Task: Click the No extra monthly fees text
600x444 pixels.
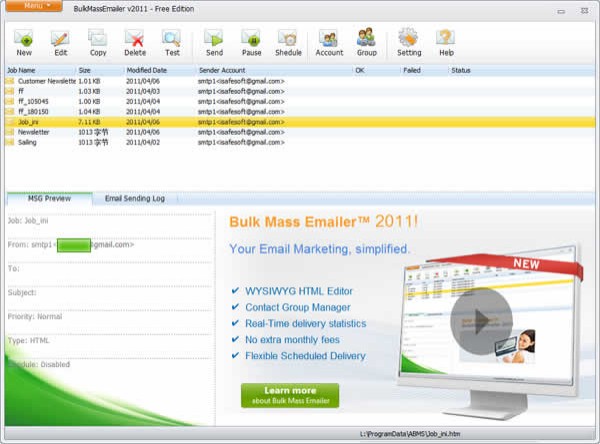Action: (292, 340)
